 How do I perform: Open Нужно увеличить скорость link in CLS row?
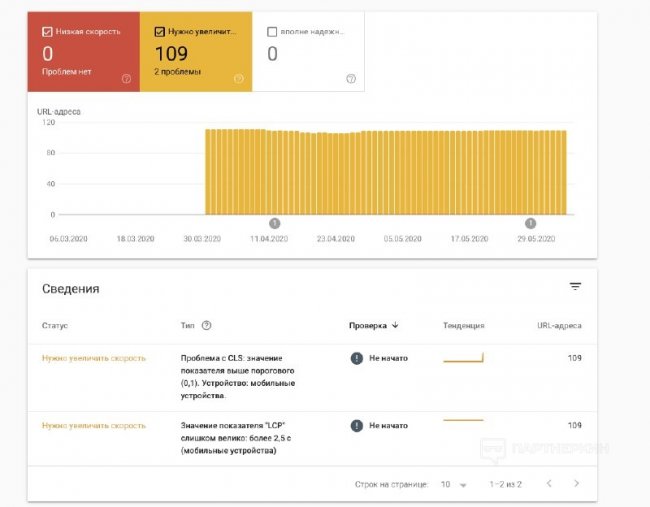[x=93, y=358]
